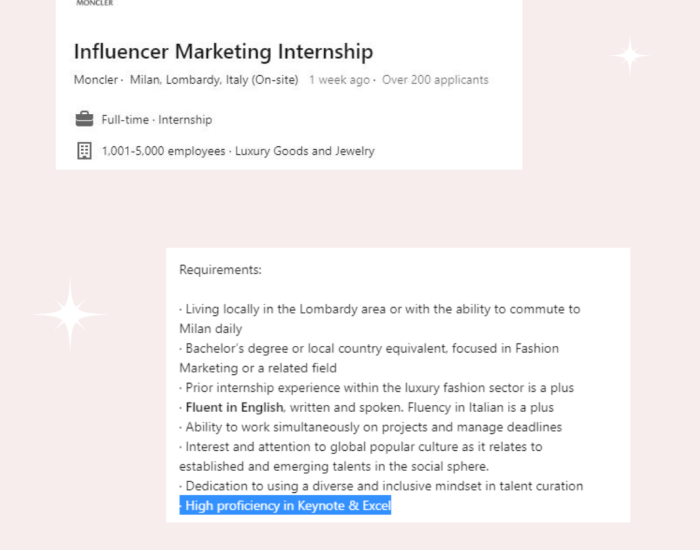Screen dimensions: 700x550
Task: Click the bold Fluent in English text
Action: [234, 407]
